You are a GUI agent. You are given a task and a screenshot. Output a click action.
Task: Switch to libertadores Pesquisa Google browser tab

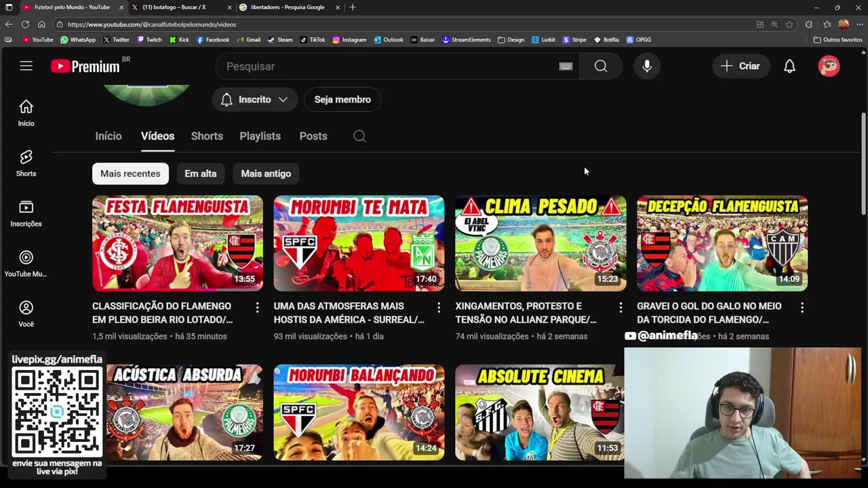coord(288,7)
